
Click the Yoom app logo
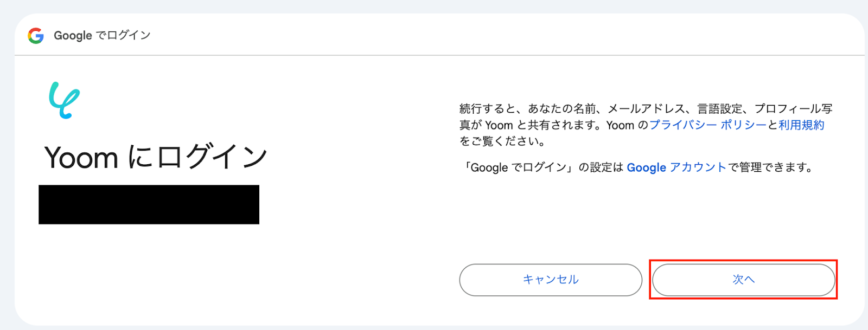(64, 100)
